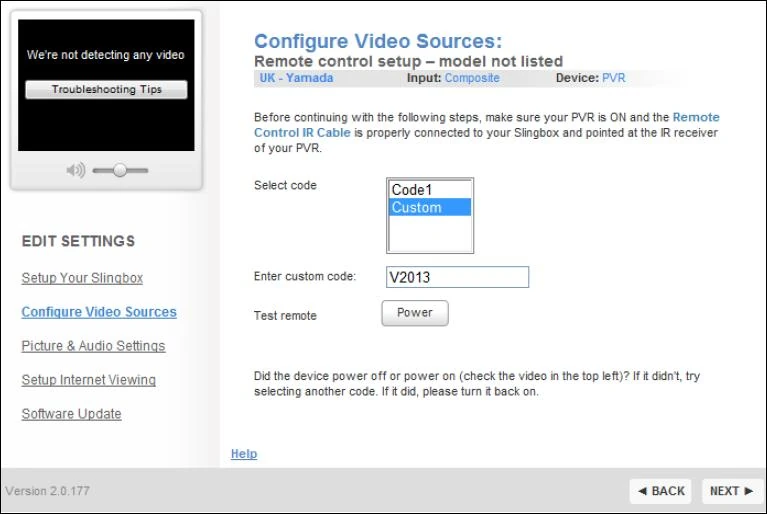This screenshot has height=514, width=767.
Task: Go back with the BACK button
Action: [x=660, y=491]
